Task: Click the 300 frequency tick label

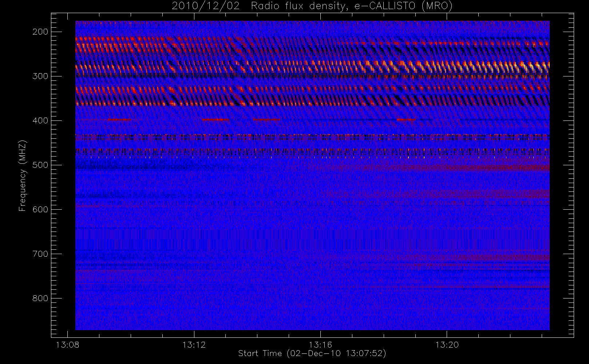Action: click(x=40, y=76)
